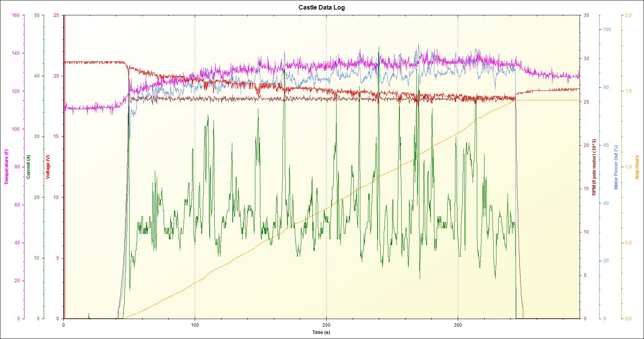Click the 'RPM (8 pole motor) (10^3)' axis label
The width and height of the screenshot is (644, 339).
pos(594,167)
